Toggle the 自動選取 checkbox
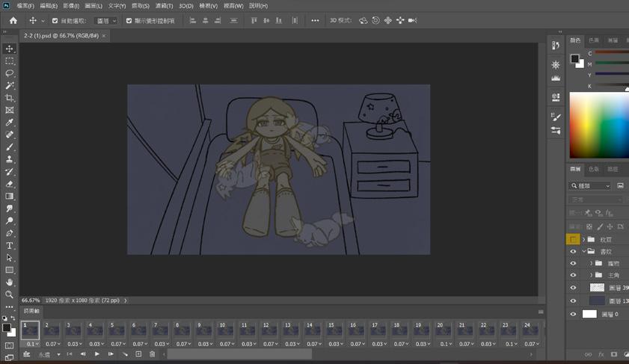The width and height of the screenshot is (629, 364). click(55, 21)
